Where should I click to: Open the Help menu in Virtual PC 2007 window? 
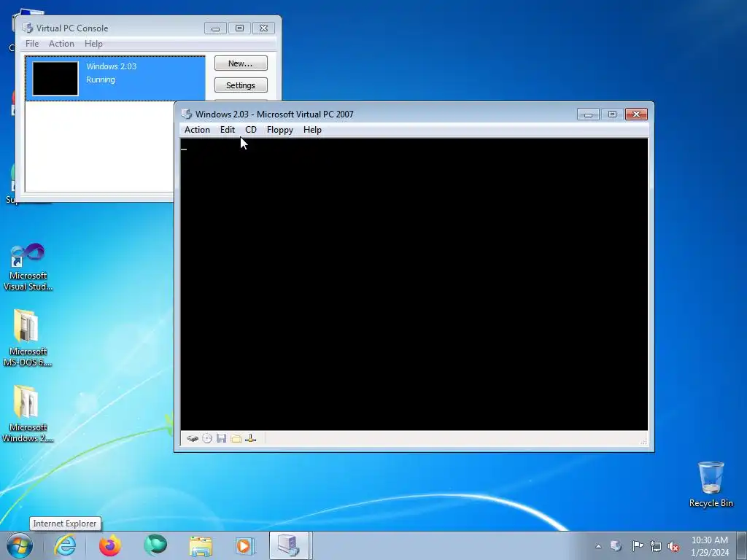[x=312, y=130]
